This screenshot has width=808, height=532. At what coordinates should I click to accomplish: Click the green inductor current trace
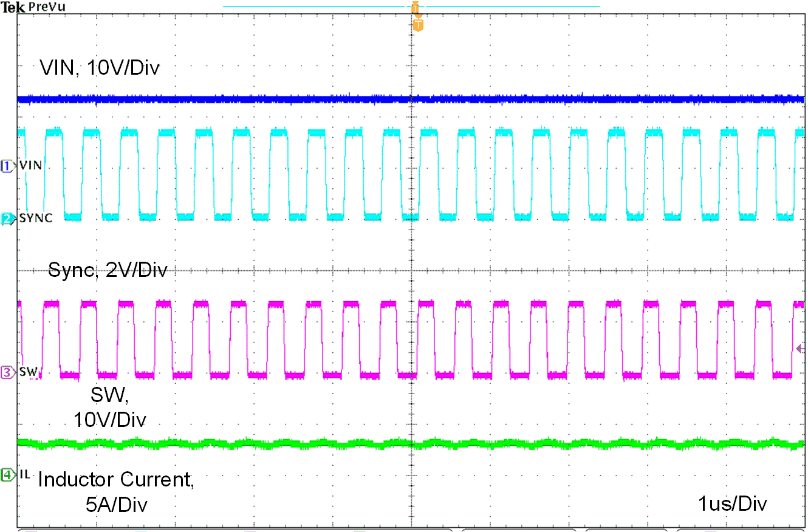[x=411, y=443]
